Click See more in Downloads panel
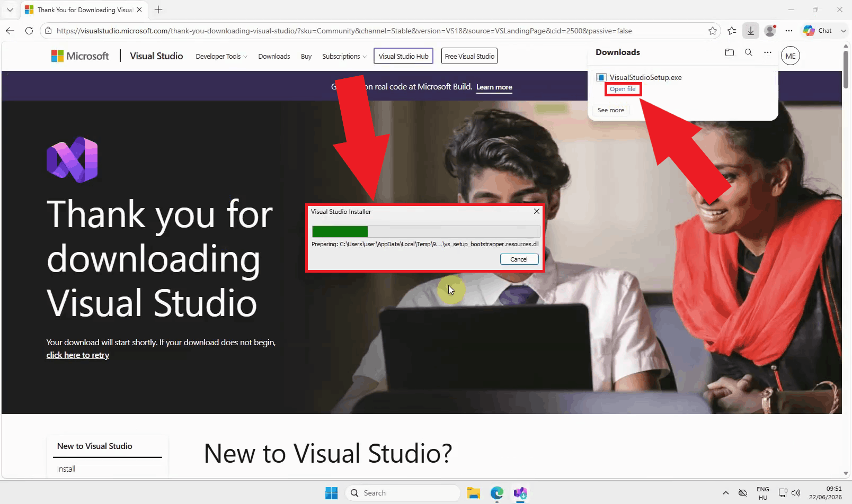 pos(611,110)
